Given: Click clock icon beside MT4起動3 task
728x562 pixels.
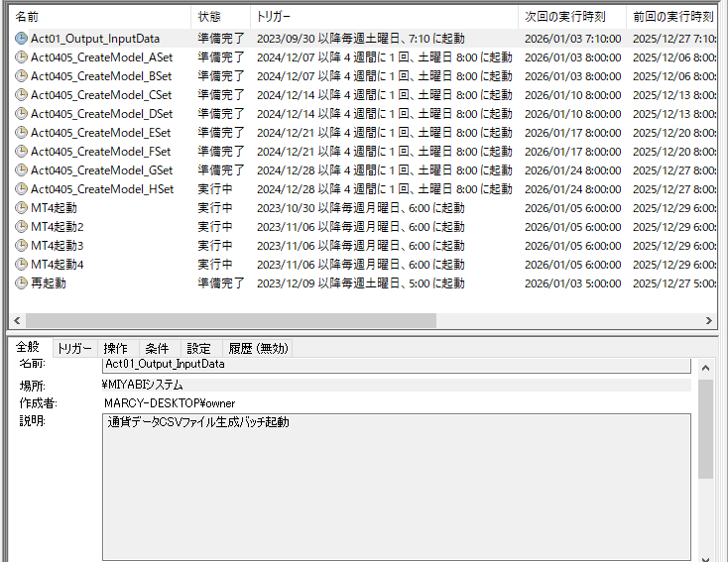Looking at the screenshot, I should 21,246.
